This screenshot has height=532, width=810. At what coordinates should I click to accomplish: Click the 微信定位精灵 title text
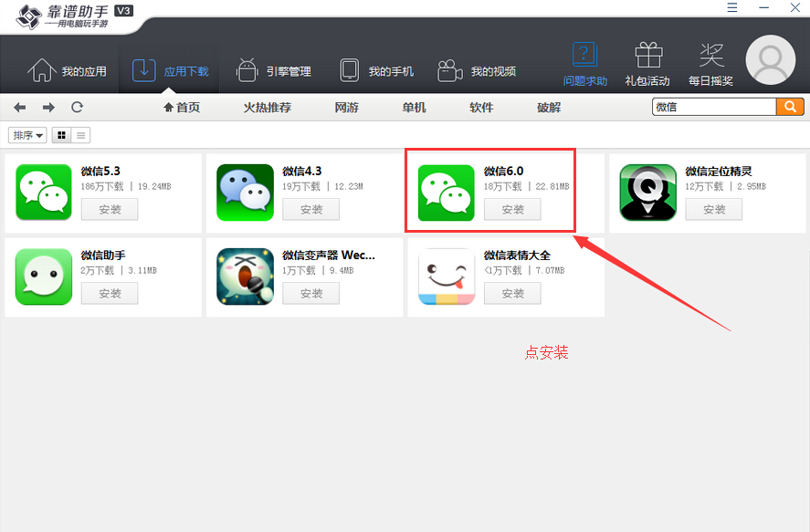click(x=719, y=171)
